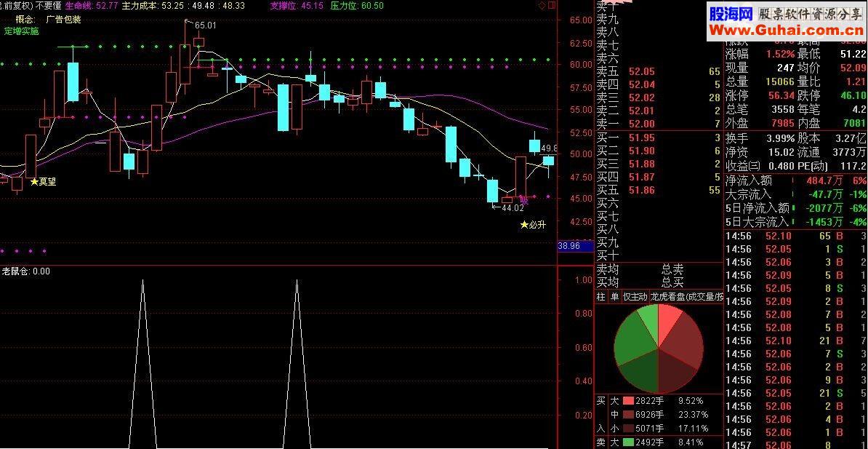Image resolution: width=868 pixels, height=449 pixels.
Task: Click the square window icon beside the diamond
Action: click(551, 6)
